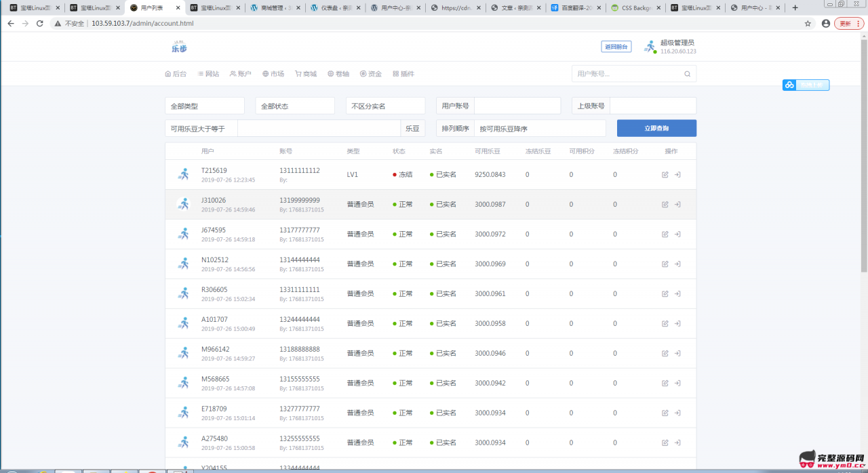
Task: Open the 账户 navigation menu
Action: (240, 74)
